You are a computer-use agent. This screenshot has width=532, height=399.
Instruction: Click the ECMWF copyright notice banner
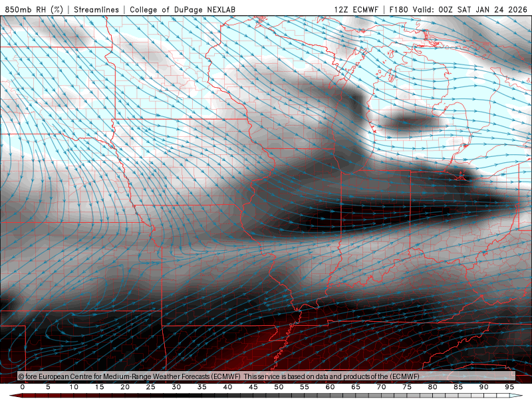pyautogui.click(x=267, y=376)
